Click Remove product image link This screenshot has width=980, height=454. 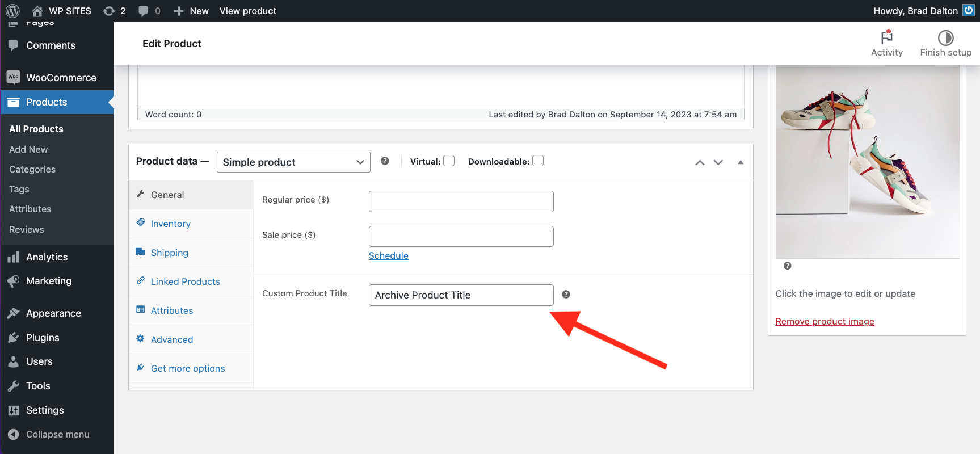tap(825, 321)
